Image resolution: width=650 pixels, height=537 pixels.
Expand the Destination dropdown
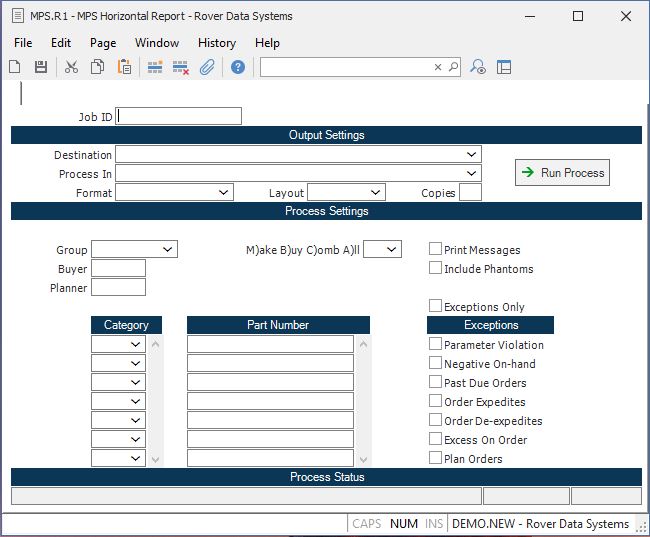tap(471, 155)
